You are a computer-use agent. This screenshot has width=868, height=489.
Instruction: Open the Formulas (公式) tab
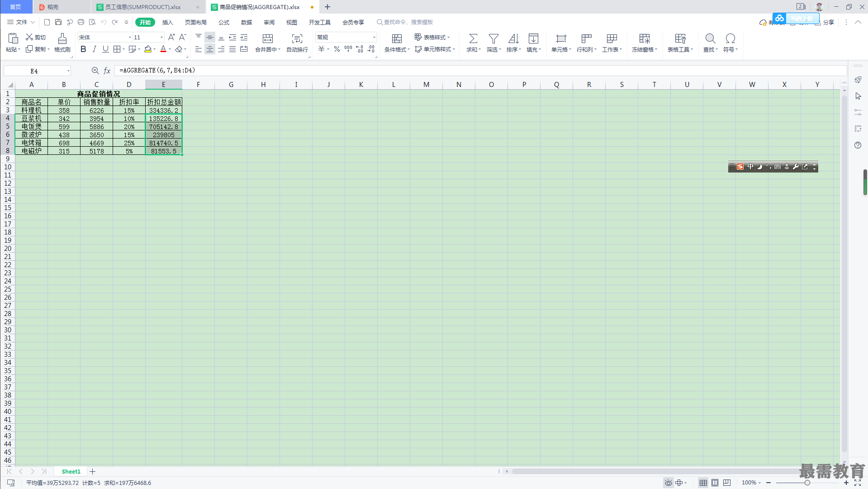click(x=224, y=22)
